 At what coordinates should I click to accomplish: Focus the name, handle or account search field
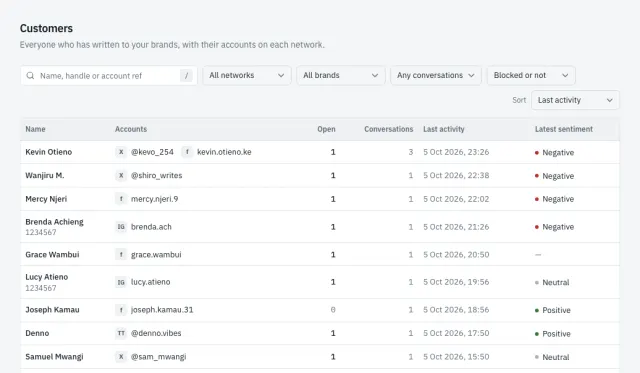109,75
